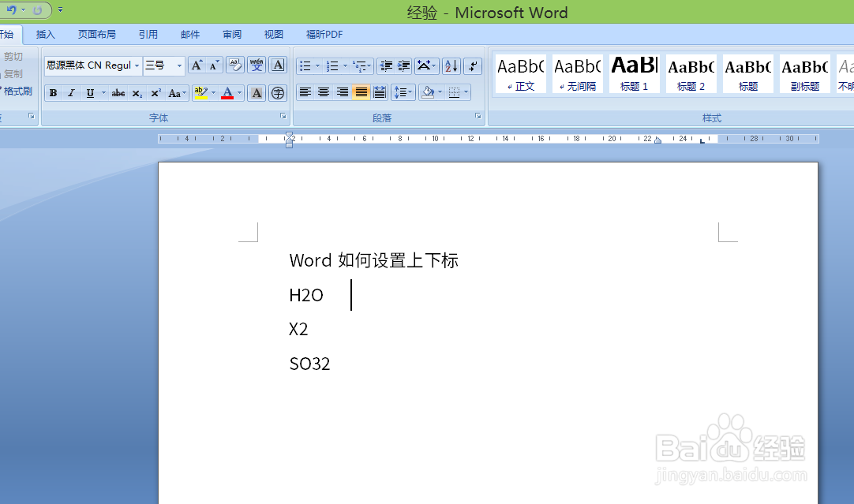This screenshot has width=854, height=504.
Task: Switch to the 邮件 tab
Action: pos(190,34)
